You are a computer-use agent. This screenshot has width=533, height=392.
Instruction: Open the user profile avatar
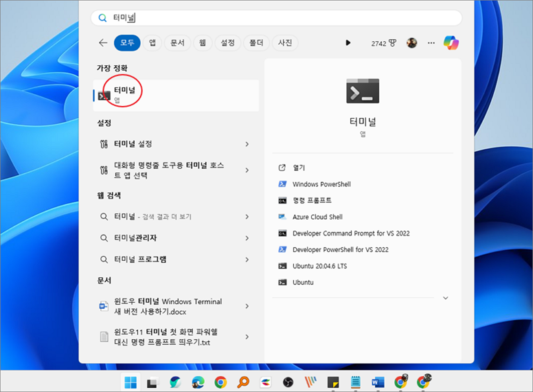[411, 43]
